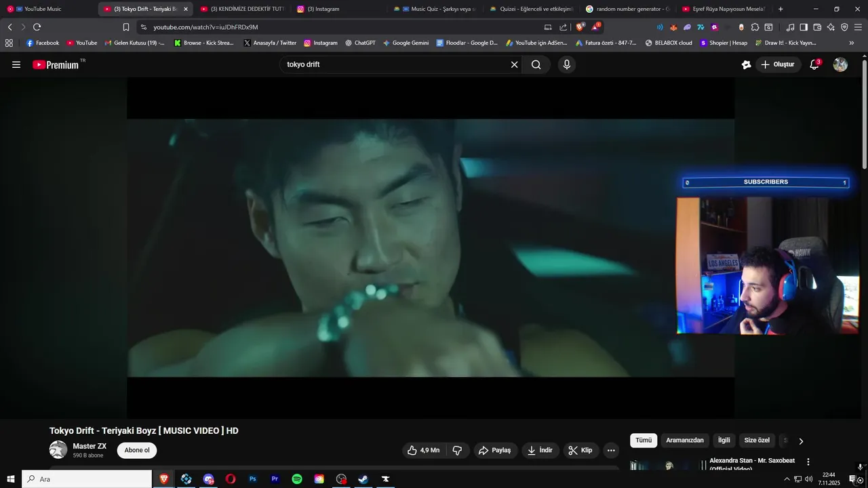Open Spotify from the taskbar
The image size is (868, 488).
297,479
